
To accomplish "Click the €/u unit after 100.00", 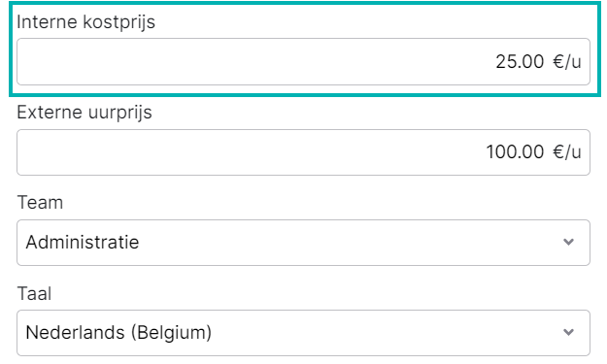I will [567, 151].
